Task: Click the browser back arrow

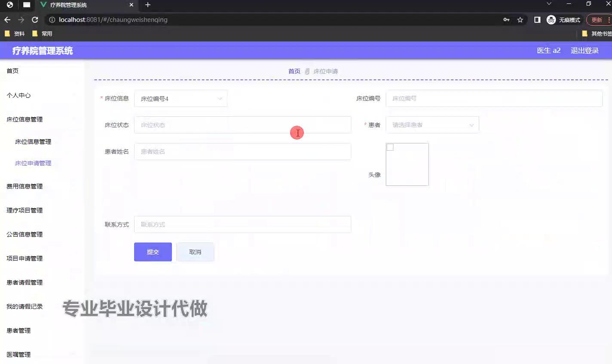Action: pos(7,20)
